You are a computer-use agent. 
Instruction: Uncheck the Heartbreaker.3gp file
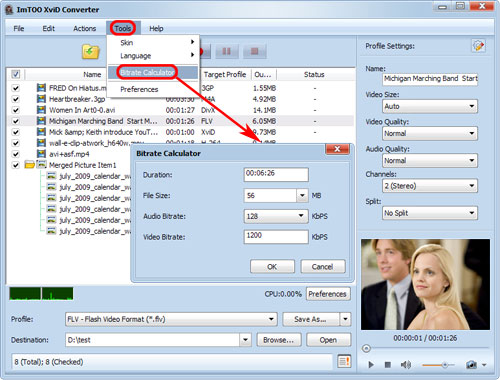[x=15, y=99]
